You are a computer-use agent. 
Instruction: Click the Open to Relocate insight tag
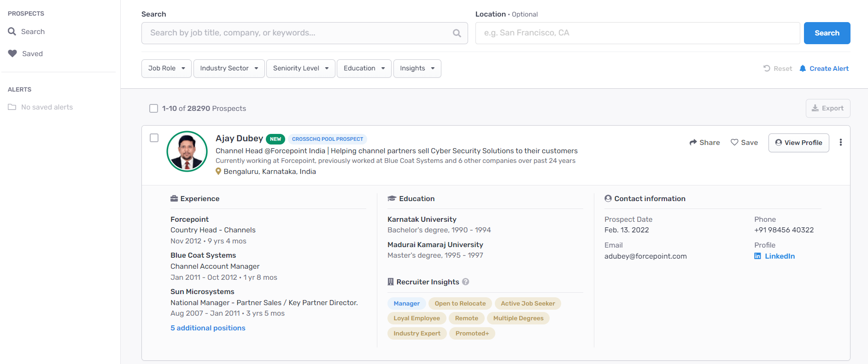click(460, 304)
